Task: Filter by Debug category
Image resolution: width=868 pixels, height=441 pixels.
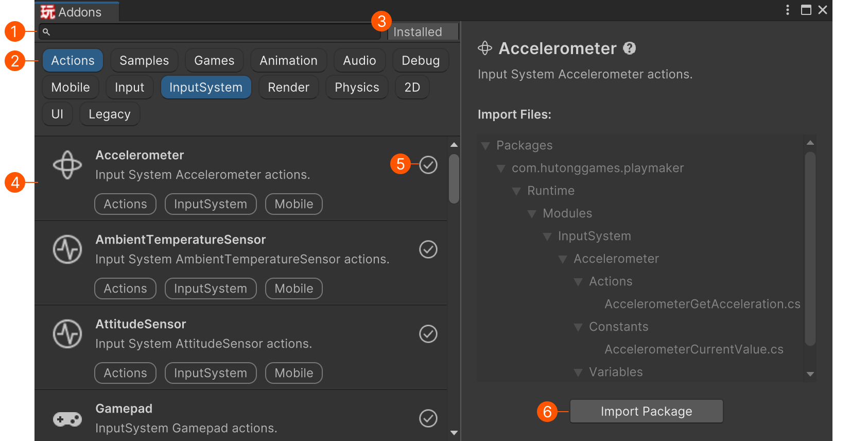Action: click(421, 60)
